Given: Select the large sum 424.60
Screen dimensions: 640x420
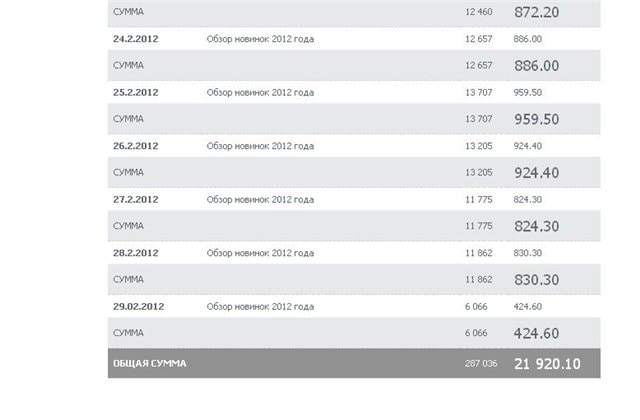Looking at the screenshot, I should (536, 334).
